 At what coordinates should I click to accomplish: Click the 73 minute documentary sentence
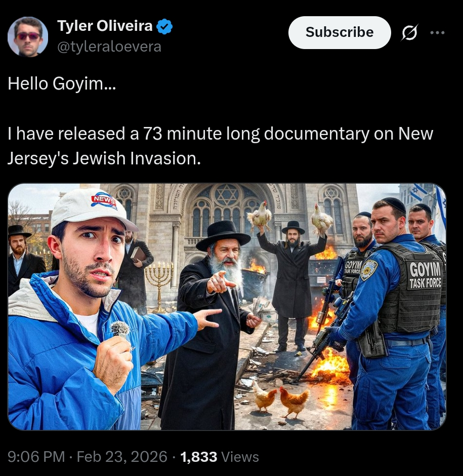220,146
